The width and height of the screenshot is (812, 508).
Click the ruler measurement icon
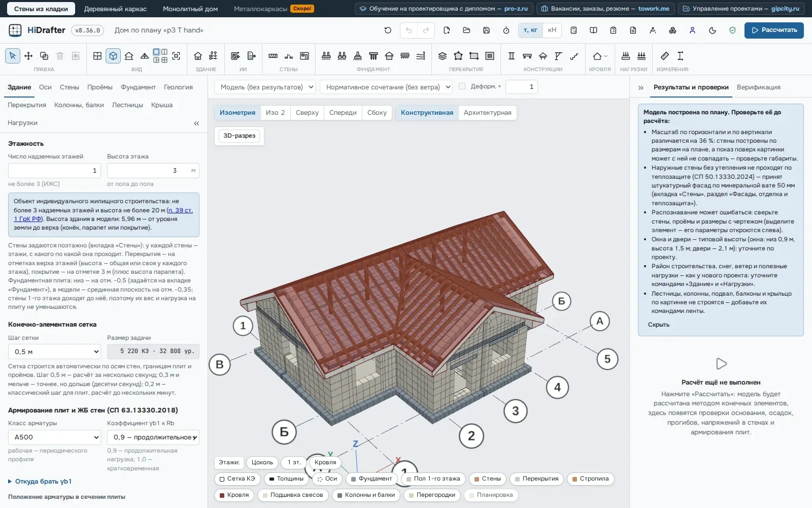(665, 56)
